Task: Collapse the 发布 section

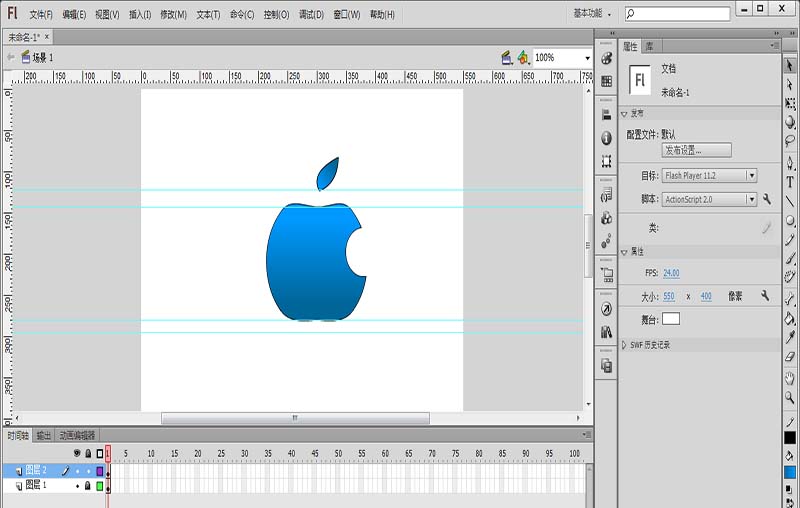Action: tap(624, 114)
